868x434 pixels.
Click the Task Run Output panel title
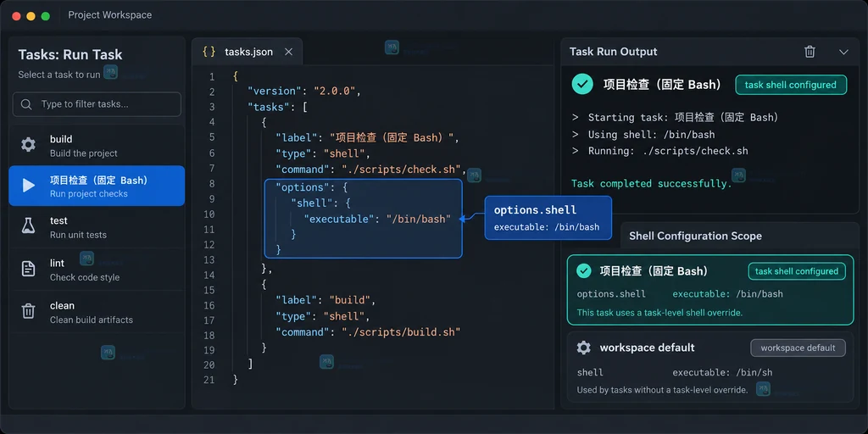click(x=614, y=52)
